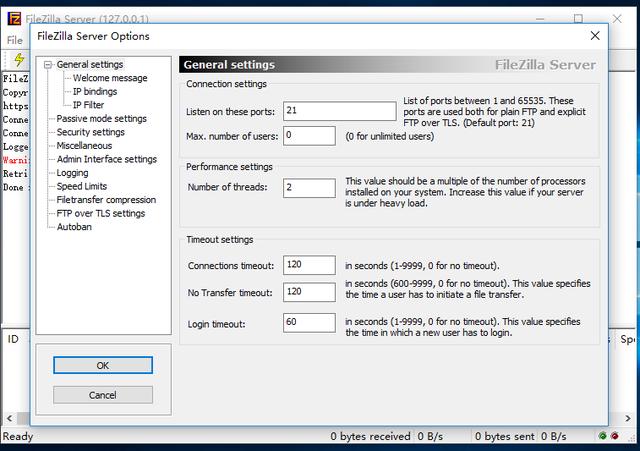Click the red Warning log line in main window

pos(16,160)
